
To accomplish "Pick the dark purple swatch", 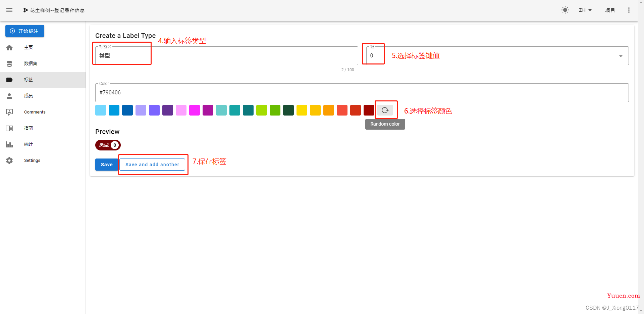I will 168,110.
